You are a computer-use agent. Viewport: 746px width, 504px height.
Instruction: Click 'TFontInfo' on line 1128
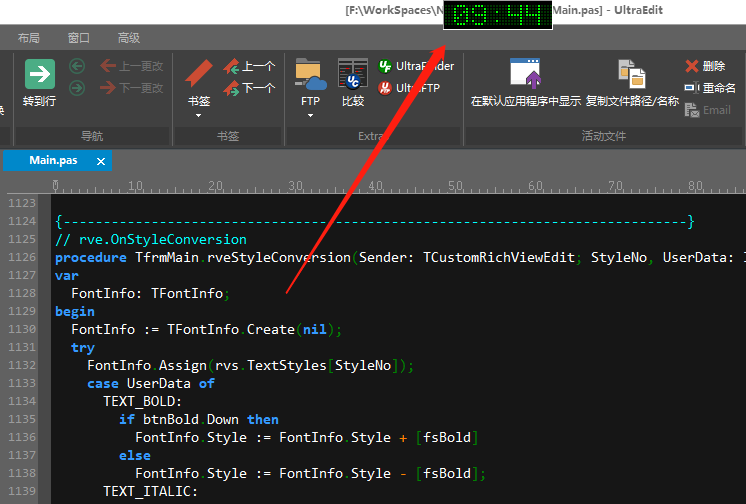point(187,294)
